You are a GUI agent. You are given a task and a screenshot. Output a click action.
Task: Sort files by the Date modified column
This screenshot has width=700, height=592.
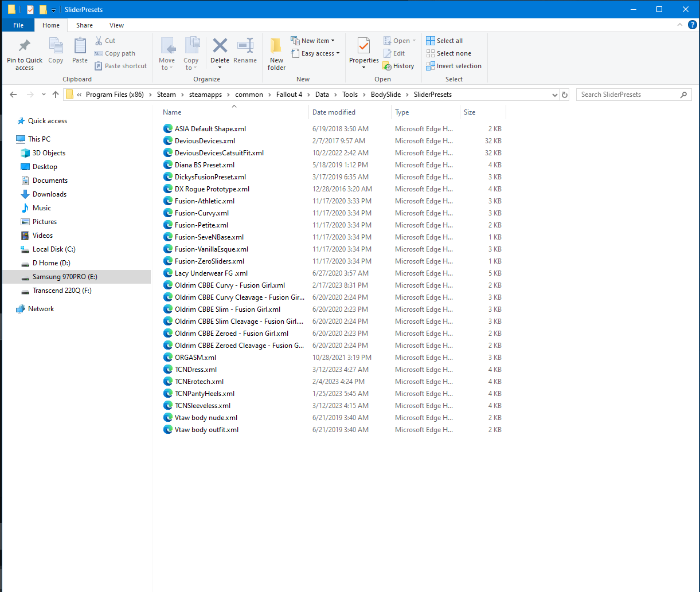pos(334,112)
